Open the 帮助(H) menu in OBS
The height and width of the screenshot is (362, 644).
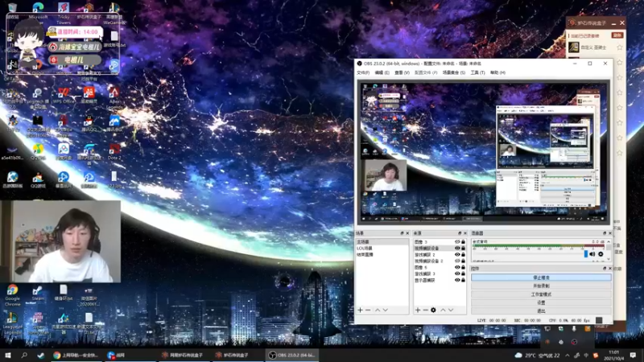(x=497, y=72)
